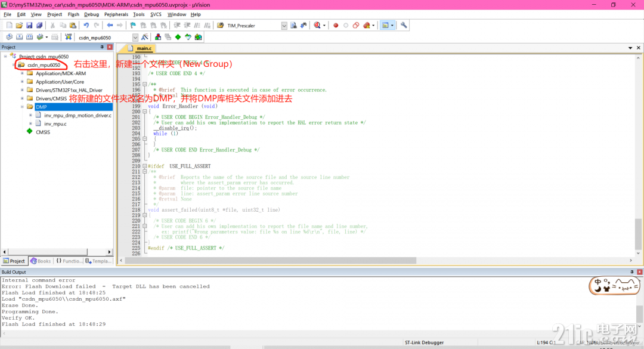Collapse the #ifdef fold at line 210

coord(144,166)
